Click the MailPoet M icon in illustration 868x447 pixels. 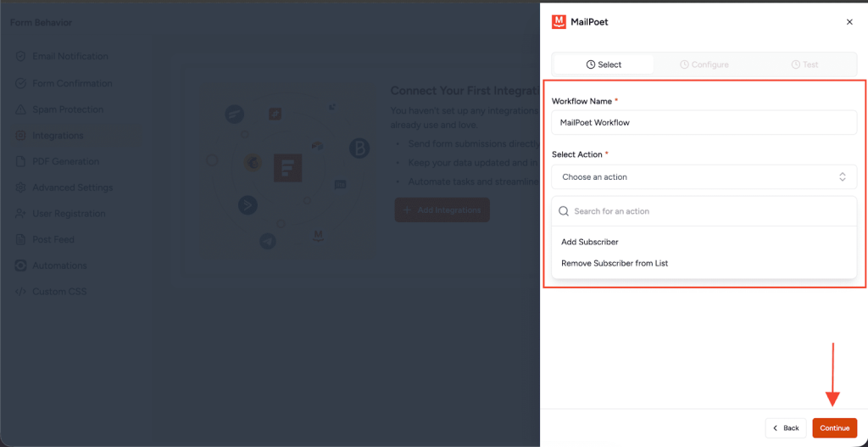point(318,236)
